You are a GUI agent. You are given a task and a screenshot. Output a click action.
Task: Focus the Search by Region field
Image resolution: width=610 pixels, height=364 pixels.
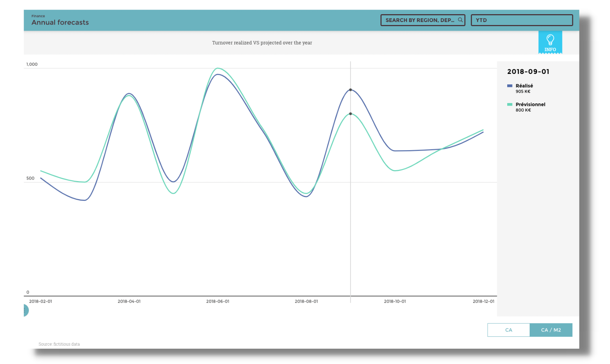(x=419, y=20)
